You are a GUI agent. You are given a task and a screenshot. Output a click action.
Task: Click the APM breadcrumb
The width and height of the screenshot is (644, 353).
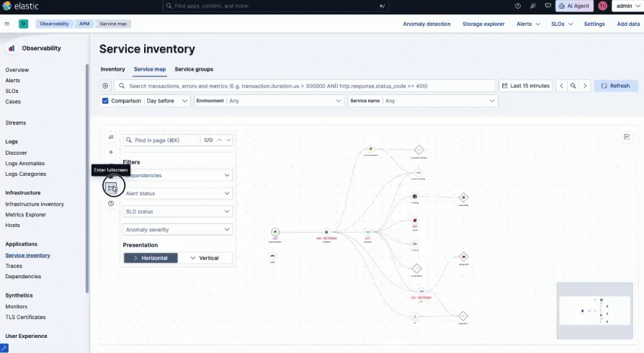point(84,24)
